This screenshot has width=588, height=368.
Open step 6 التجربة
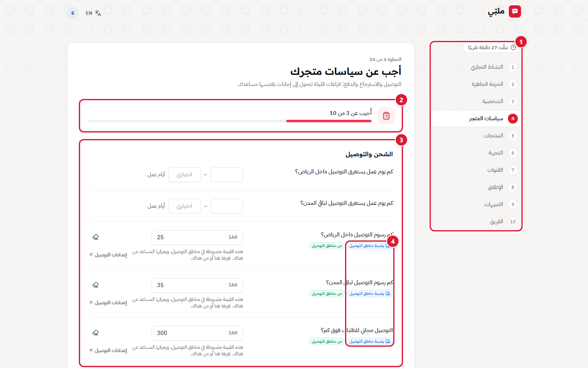coord(476,153)
